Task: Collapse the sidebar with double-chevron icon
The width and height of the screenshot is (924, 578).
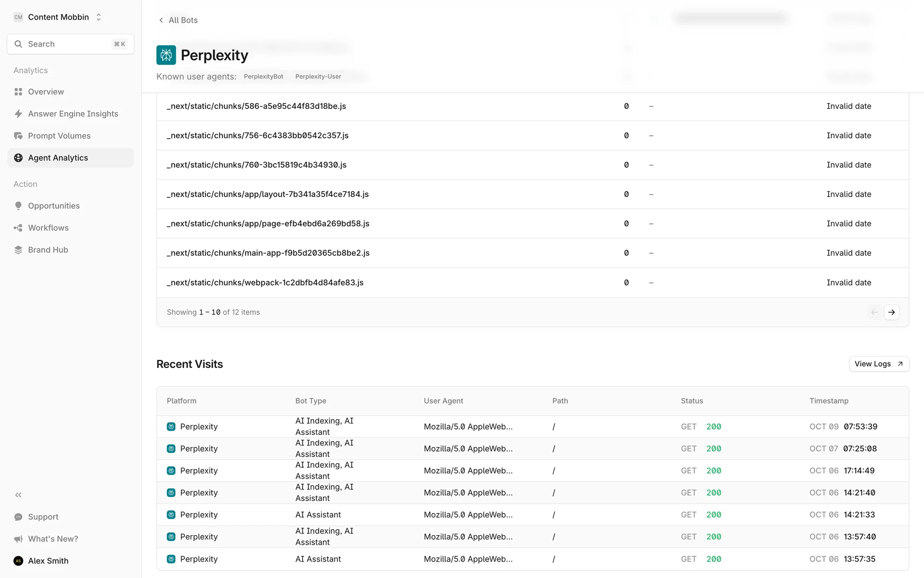Action: pos(18,495)
